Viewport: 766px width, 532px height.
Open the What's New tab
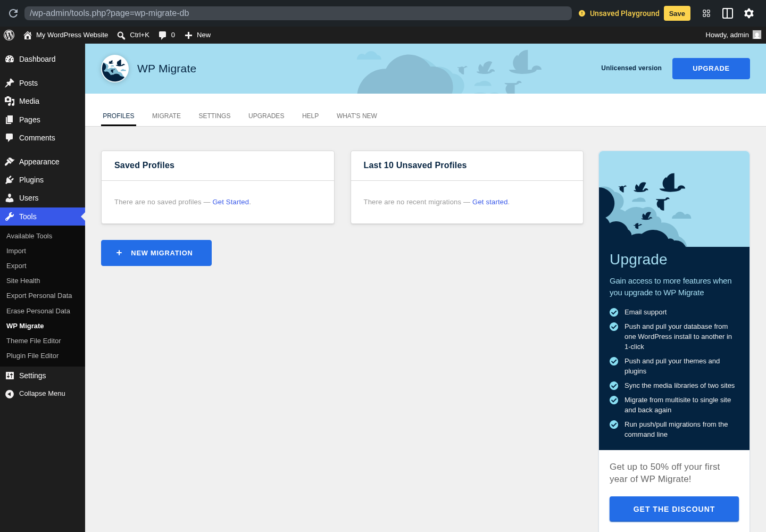pyautogui.click(x=357, y=116)
